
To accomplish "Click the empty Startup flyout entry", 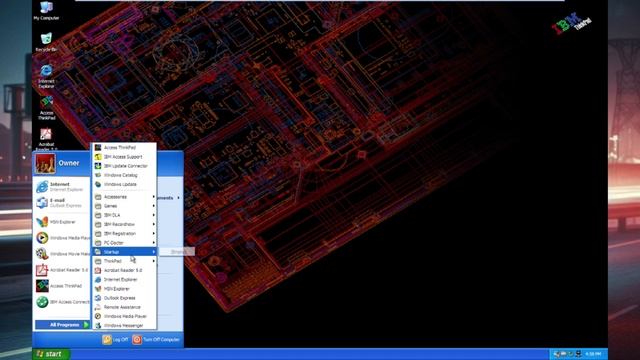I will 177,252.
